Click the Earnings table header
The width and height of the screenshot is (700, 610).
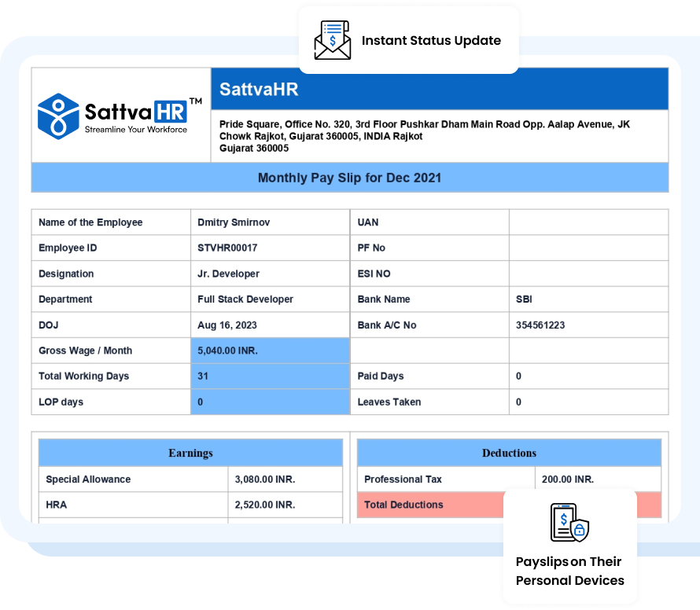pos(190,453)
